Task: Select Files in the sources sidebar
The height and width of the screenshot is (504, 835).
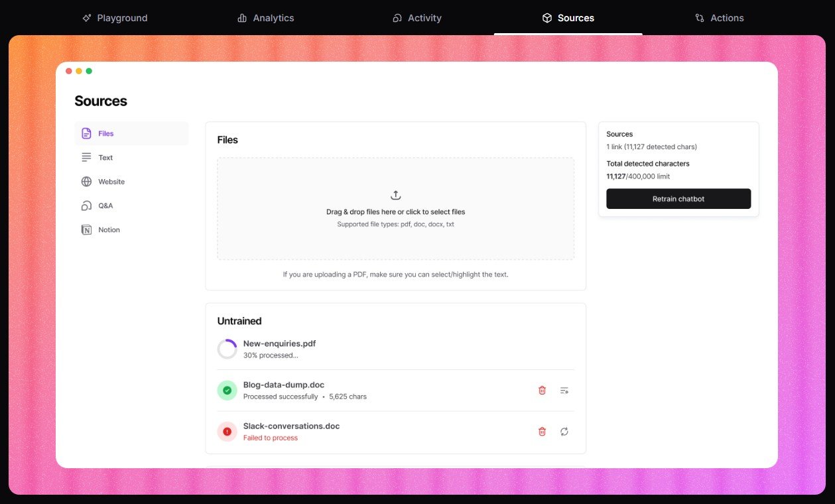Action: point(105,133)
